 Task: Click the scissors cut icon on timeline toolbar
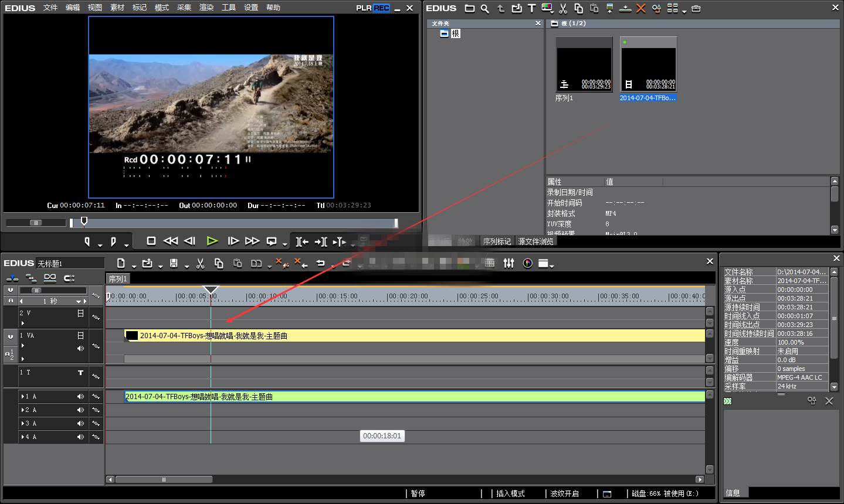[x=200, y=264]
